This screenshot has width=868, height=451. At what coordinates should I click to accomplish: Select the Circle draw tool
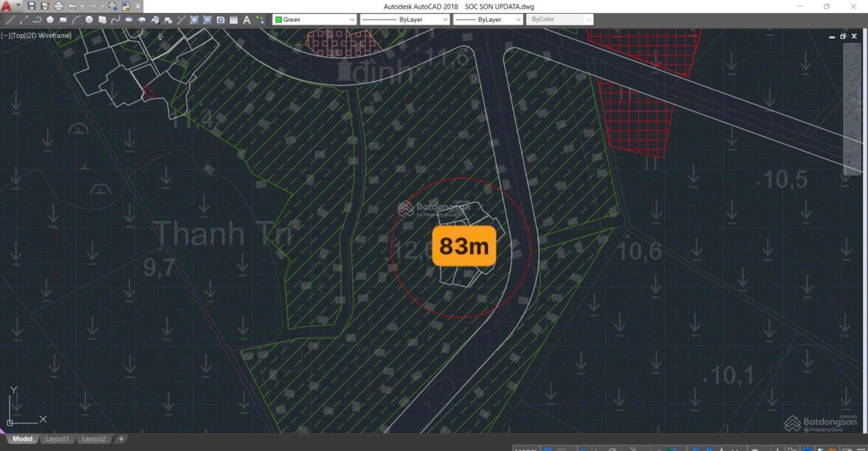click(89, 20)
